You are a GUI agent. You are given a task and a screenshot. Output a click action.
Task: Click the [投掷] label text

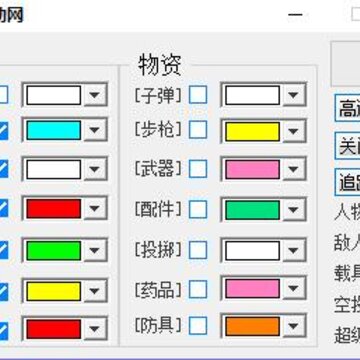click(x=158, y=250)
